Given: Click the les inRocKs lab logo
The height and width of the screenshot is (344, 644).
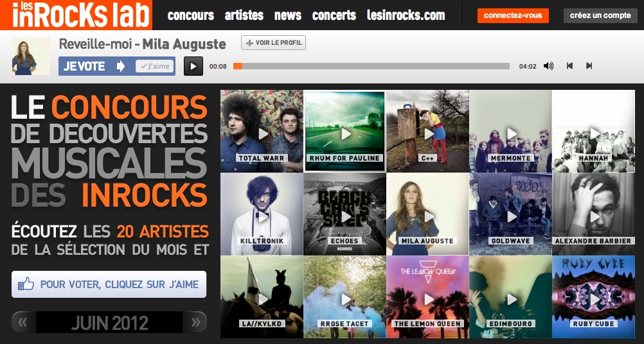Looking at the screenshot, I should pos(76,15).
